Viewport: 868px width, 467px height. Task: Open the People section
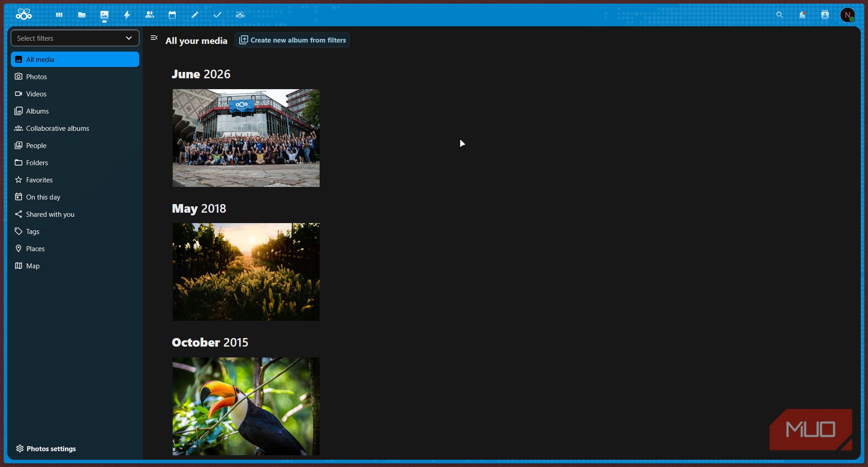point(75,145)
